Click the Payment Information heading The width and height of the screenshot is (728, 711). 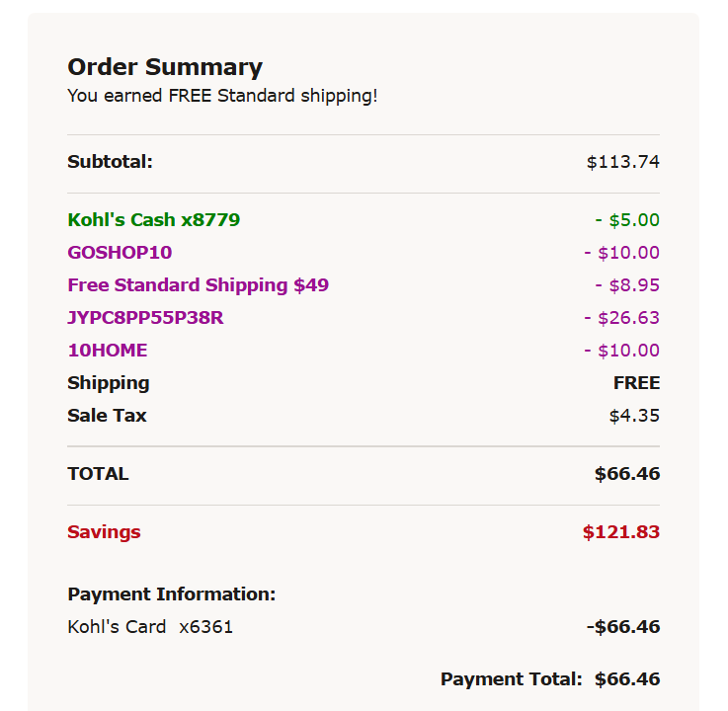(172, 594)
